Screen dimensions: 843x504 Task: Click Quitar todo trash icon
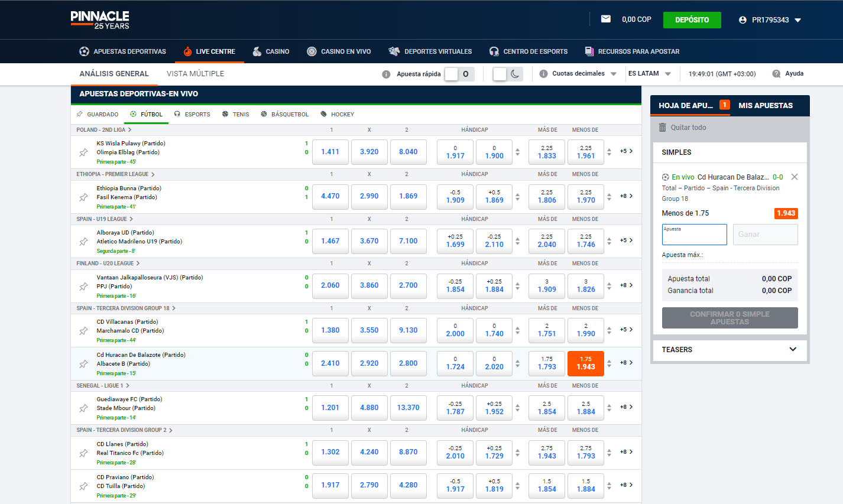pyautogui.click(x=662, y=128)
